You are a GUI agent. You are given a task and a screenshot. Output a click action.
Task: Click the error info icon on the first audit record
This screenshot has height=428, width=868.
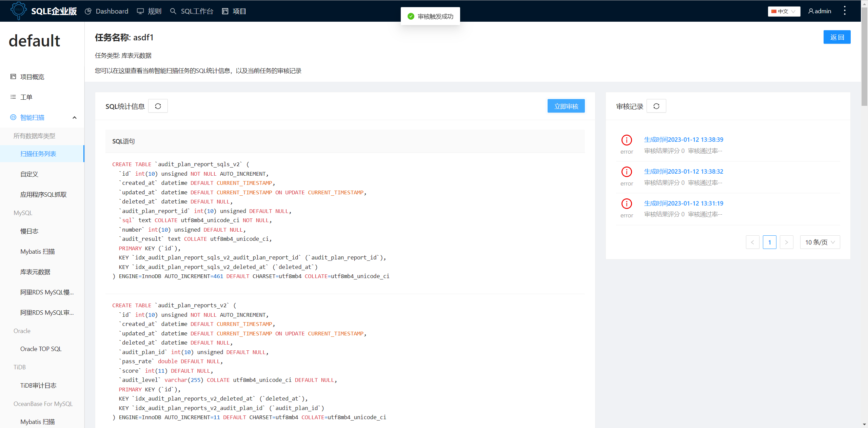(626, 140)
